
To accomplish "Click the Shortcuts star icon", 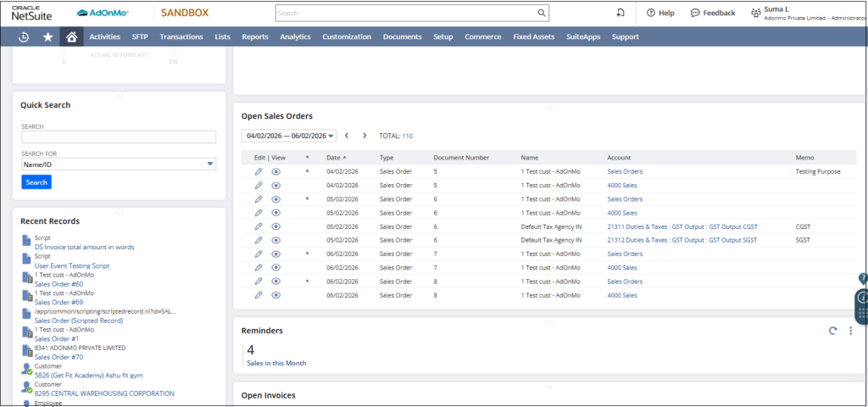I will [x=47, y=37].
